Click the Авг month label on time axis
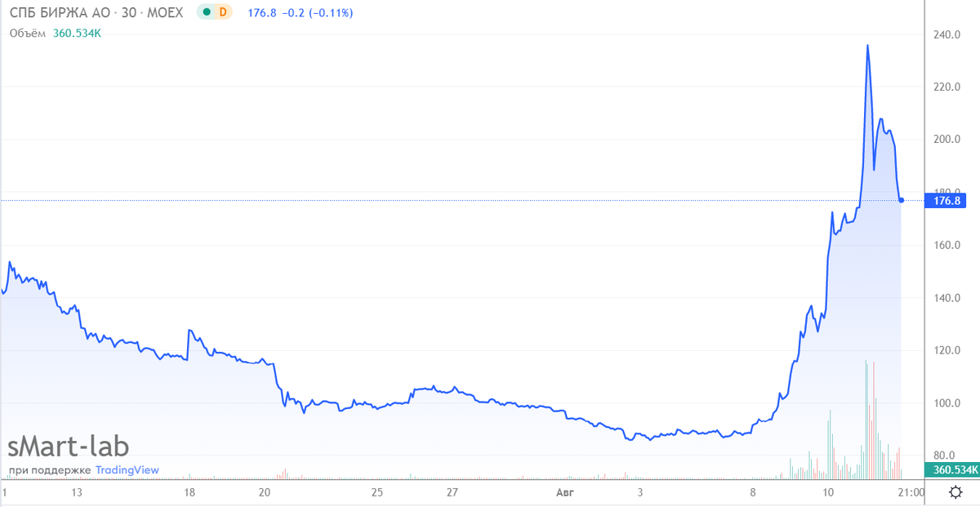Viewport: 980px width, 507px height. [x=565, y=492]
